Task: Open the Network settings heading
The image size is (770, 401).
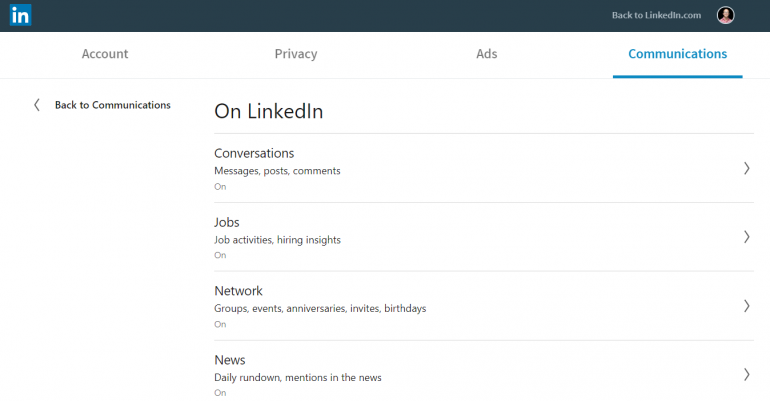Action: pos(238,291)
